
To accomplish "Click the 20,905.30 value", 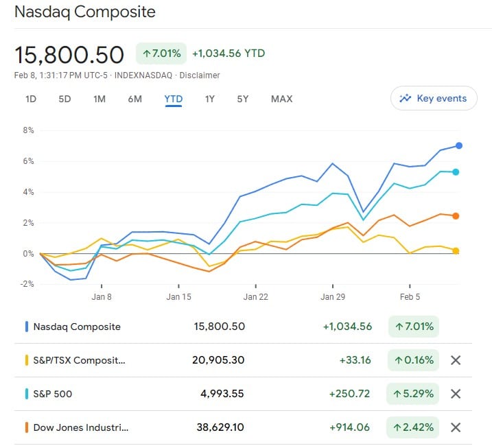I will pos(218,360).
